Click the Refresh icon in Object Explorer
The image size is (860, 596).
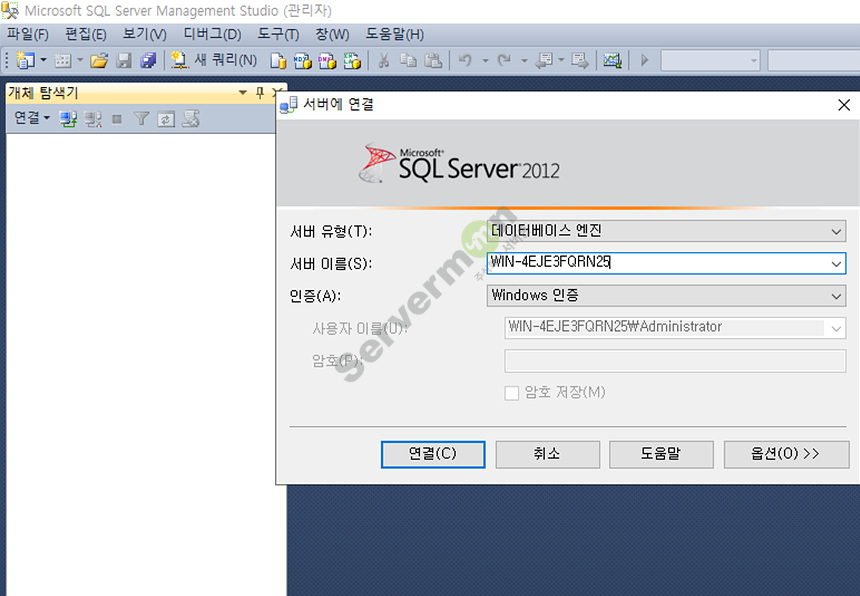pyautogui.click(x=166, y=119)
